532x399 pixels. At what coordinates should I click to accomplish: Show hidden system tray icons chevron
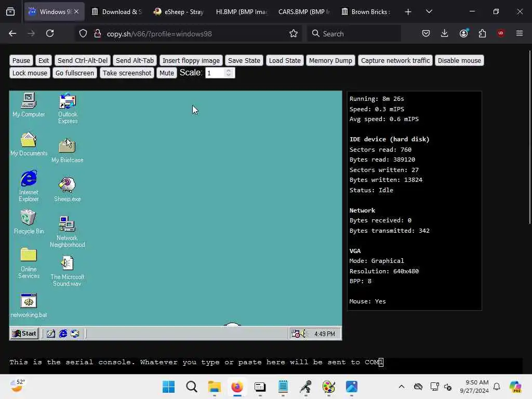(402, 387)
